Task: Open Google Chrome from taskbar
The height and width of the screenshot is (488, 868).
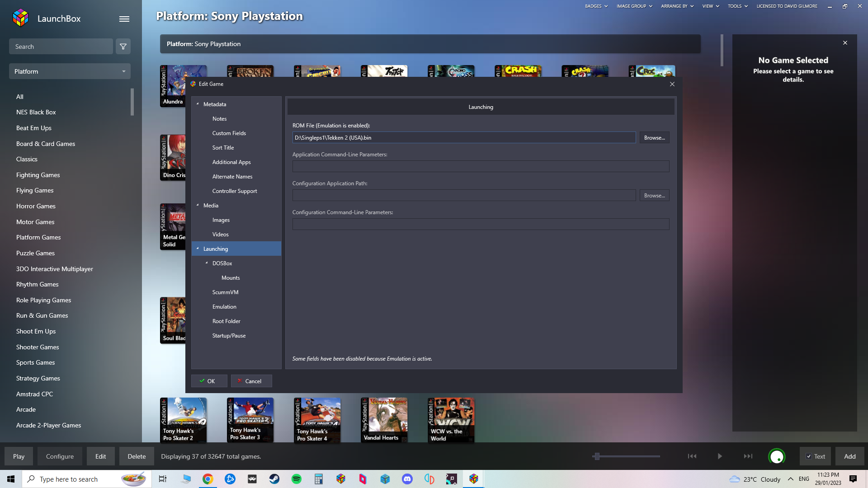Action: coord(208,479)
